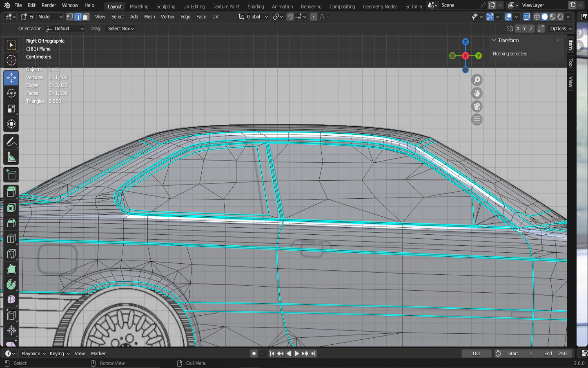The height and width of the screenshot is (368, 588).
Task: Toggle X axis mirror button
Action: [518, 29]
